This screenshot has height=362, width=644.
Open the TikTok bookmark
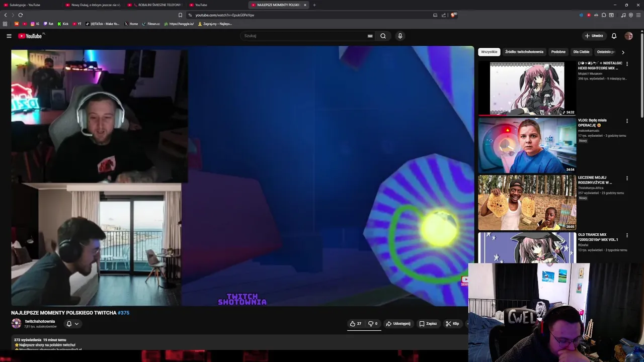[x=103, y=24]
